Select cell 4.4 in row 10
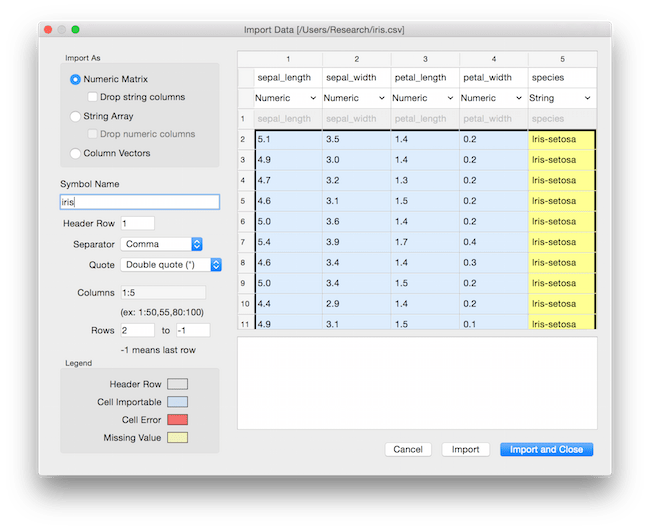The height and width of the screenshot is (530, 650). (x=289, y=304)
